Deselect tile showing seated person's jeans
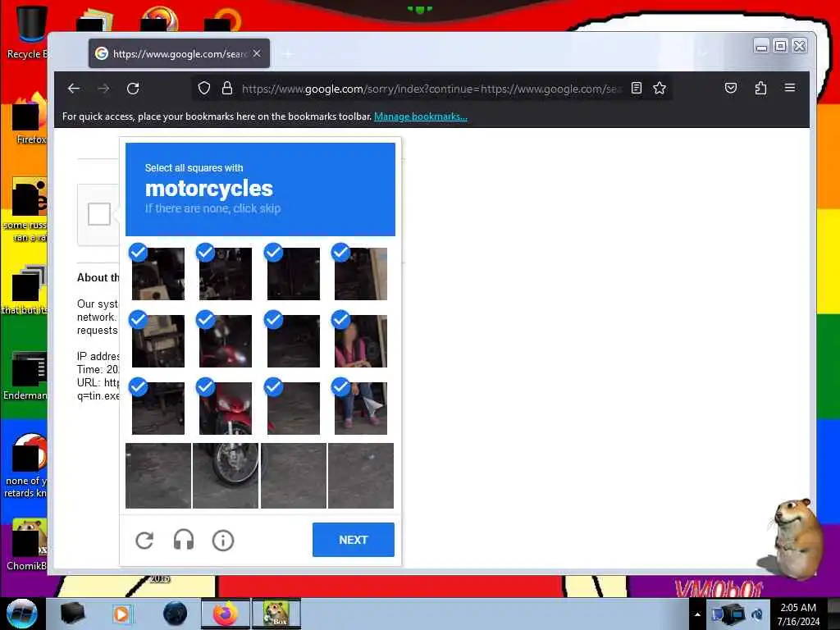This screenshot has width=840, height=630. click(361, 409)
